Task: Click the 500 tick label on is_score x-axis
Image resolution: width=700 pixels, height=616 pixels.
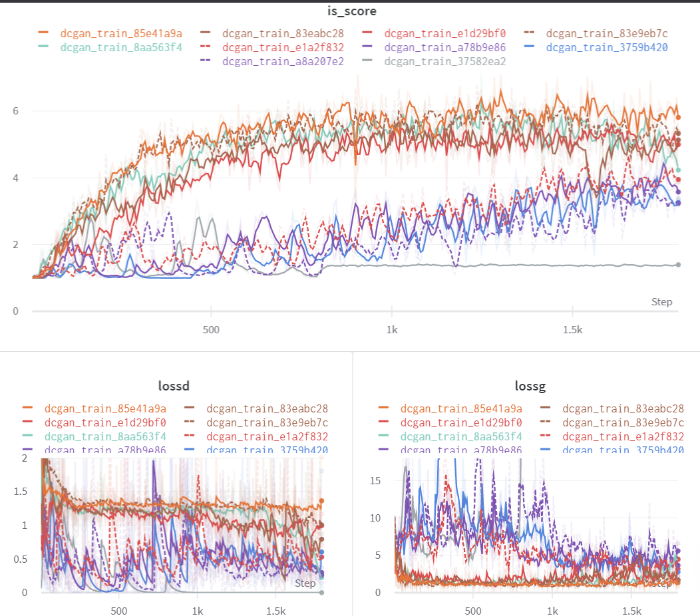Action: coord(211,330)
